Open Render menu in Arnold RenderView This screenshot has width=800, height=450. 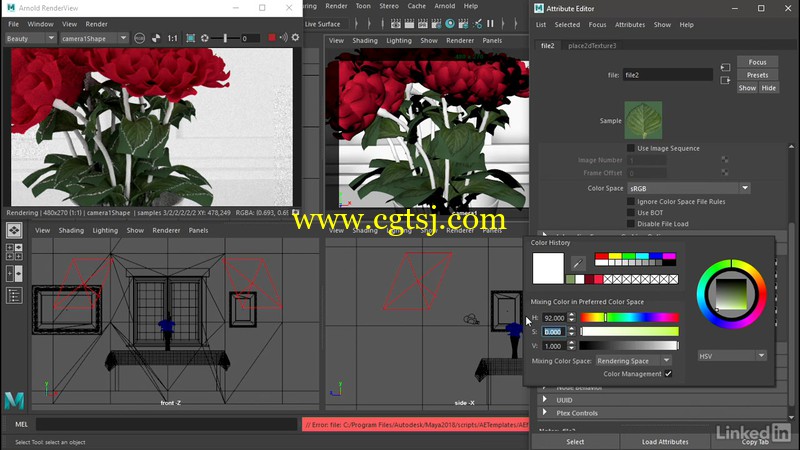click(96, 24)
